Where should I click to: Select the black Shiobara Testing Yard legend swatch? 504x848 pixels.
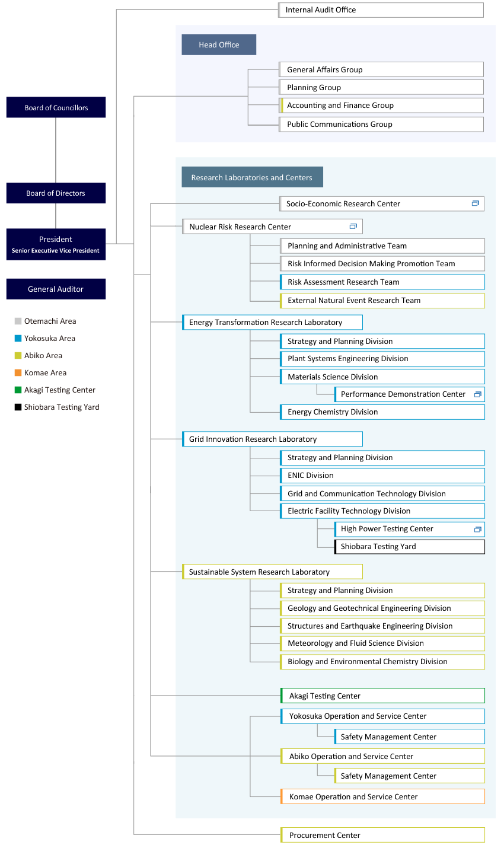click(18, 407)
